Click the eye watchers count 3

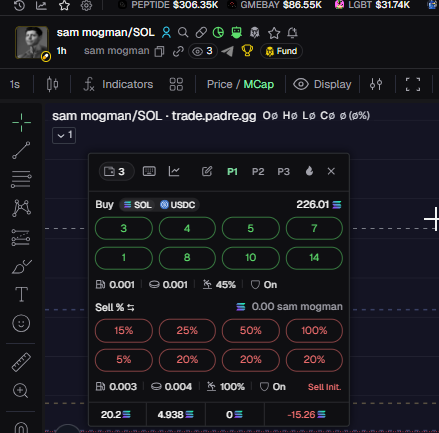click(x=203, y=51)
